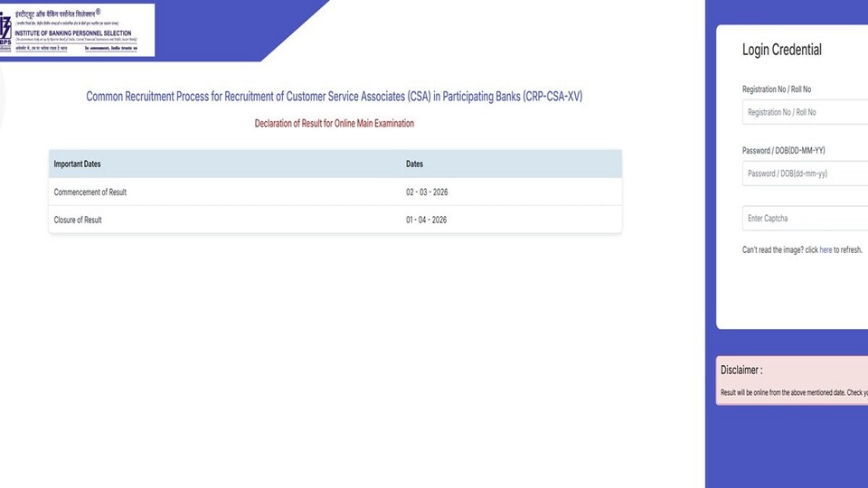Viewport: 868px width, 488px height.
Task: Click the Registration No / Roll No label
Action: pos(776,89)
